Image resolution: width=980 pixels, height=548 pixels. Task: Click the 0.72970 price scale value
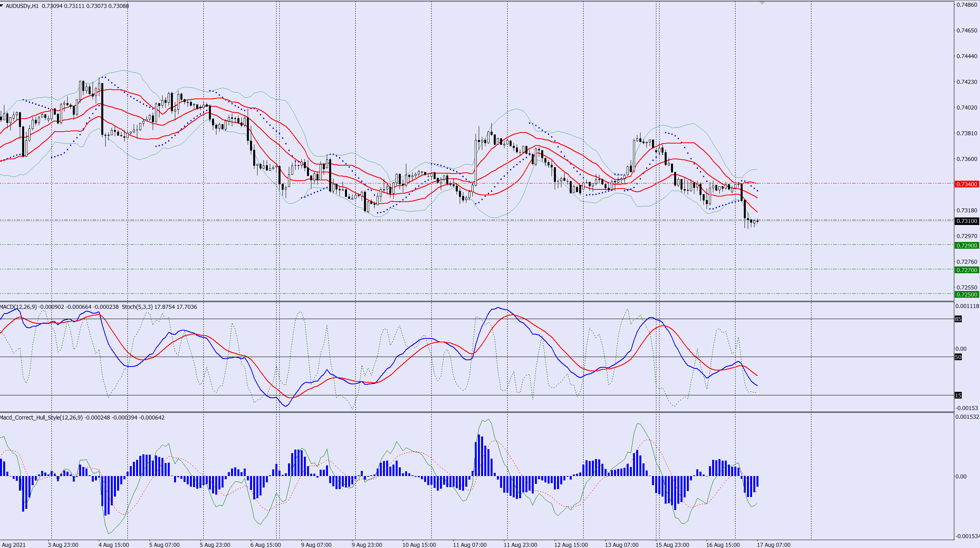pyautogui.click(x=967, y=236)
